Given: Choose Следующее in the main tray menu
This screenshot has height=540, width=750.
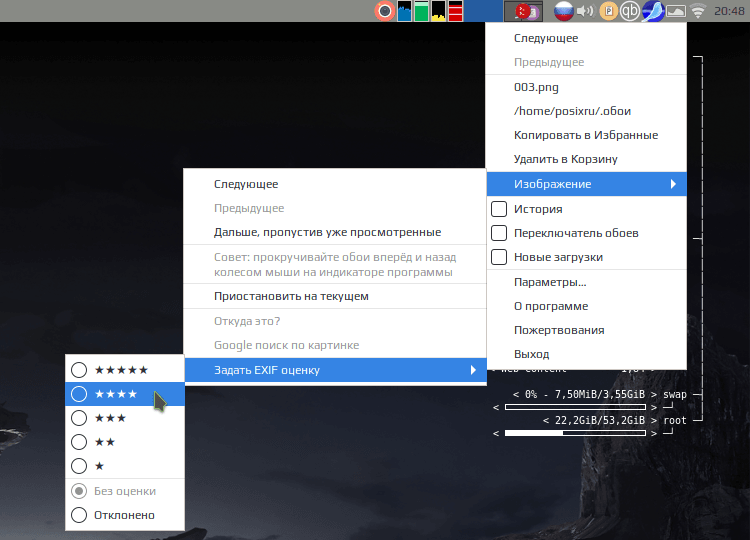Looking at the screenshot, I should click(586, 38).
